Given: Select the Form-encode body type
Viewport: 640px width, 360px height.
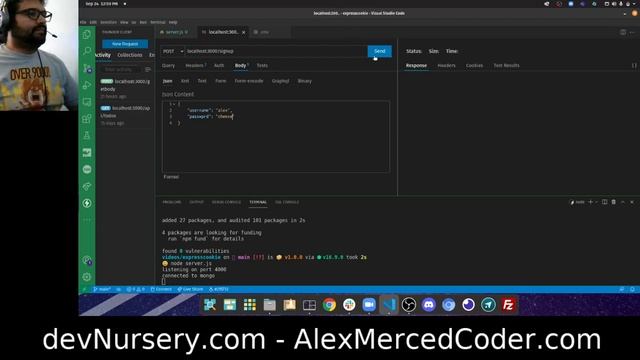Looking at the screenshot, I should [x=249, y=81].
